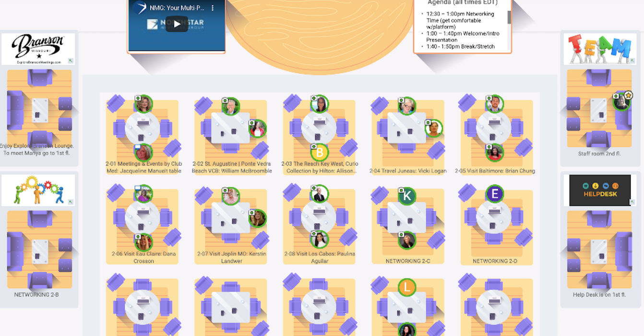Click '2-03 The Reach Key West' label
The width and height of the screenshot is (644, 336).
coord(320,167)
